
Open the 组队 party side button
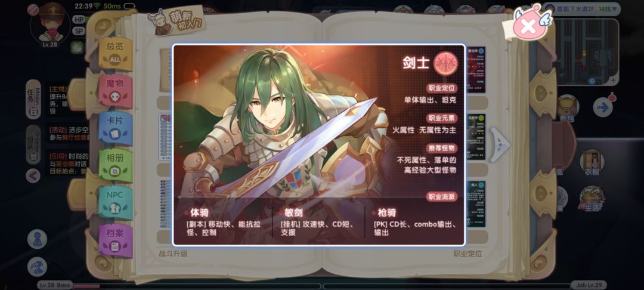point(33,144)
